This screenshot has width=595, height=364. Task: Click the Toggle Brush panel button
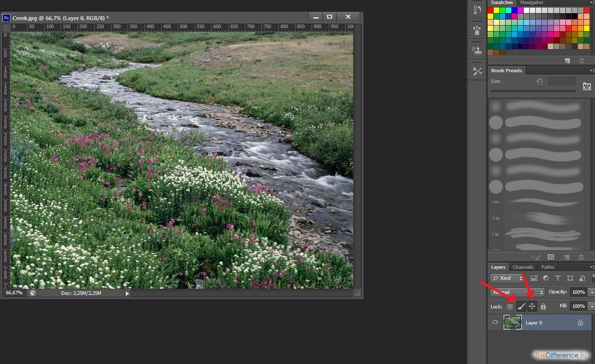(x=586, y=86)
